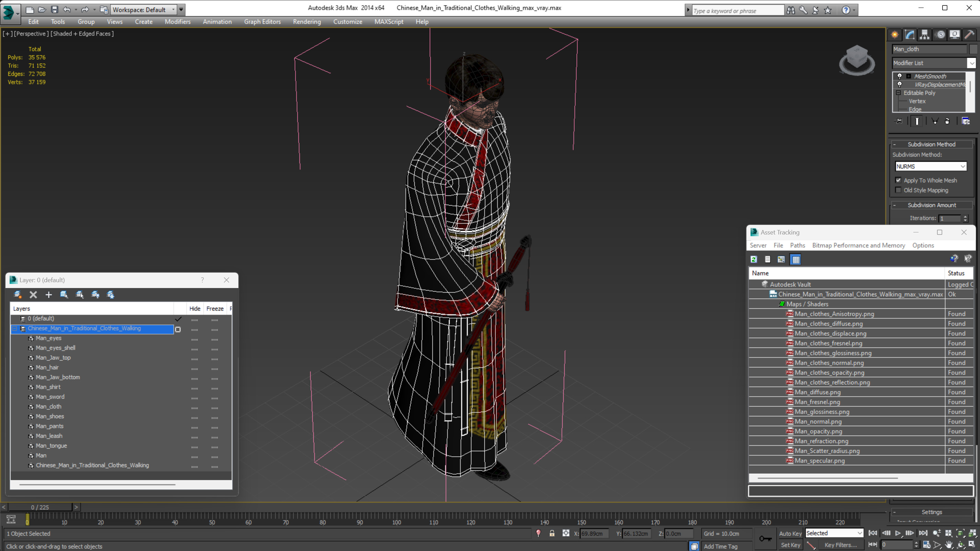Open the MAXScript menu
This screenshot has width=980, height=551.
[388, 22]
